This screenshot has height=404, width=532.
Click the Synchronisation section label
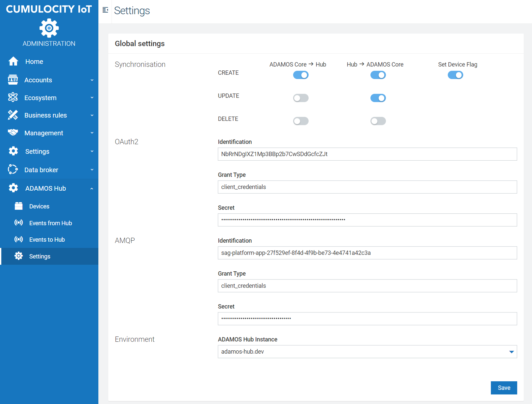[140, 65]
